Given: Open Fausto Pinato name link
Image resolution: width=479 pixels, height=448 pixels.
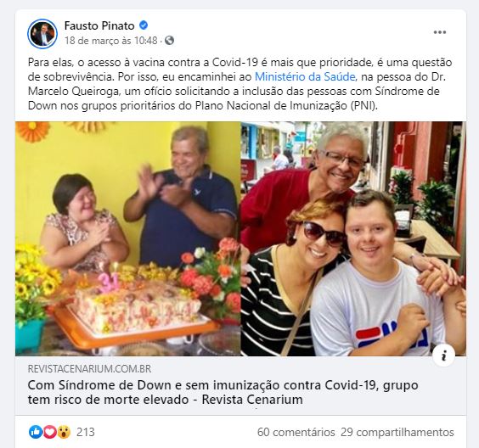Looking at the screenshot, I should [x=99, y=25].
